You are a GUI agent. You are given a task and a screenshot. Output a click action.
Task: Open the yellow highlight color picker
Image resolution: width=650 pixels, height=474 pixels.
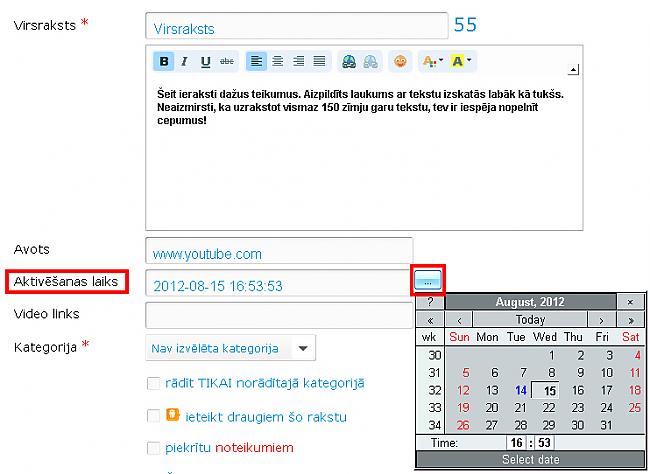461,61
